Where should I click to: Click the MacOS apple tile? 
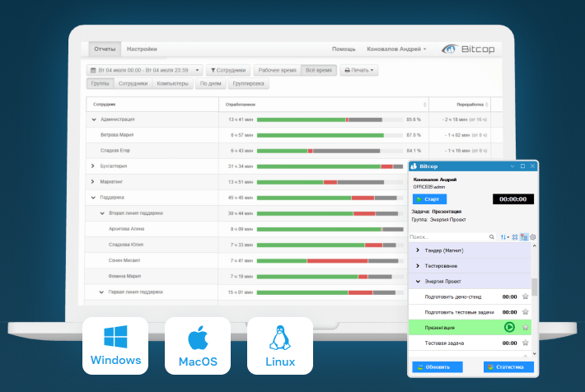pos(198,344)
